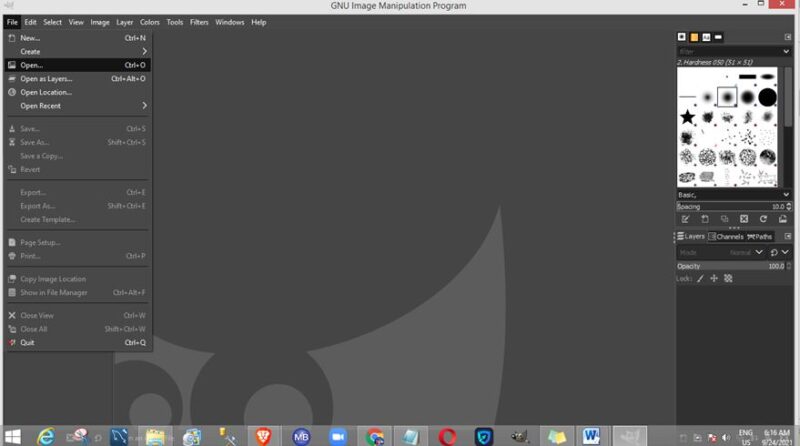
Task: Switch to the Channels tab
Action: [729, 237]
